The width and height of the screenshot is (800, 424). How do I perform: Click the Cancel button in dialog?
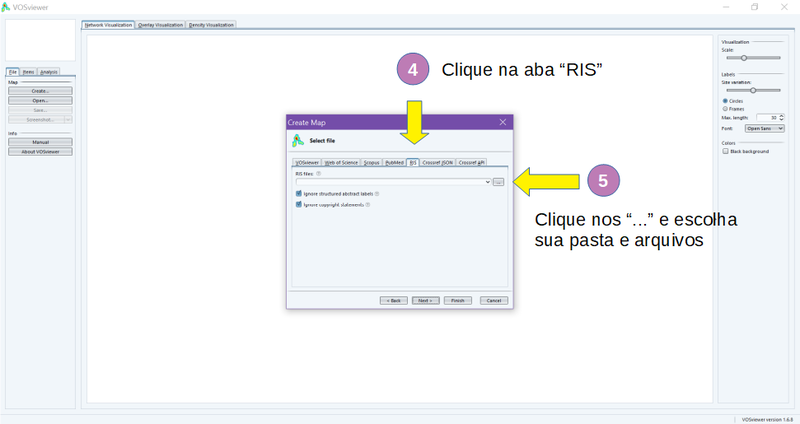click(x=494, y=301)
